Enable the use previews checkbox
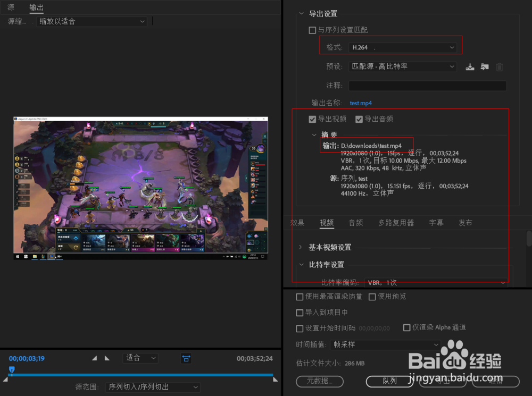Image resolution: width=532 pixels, height=396 pixels. (372, 297)
